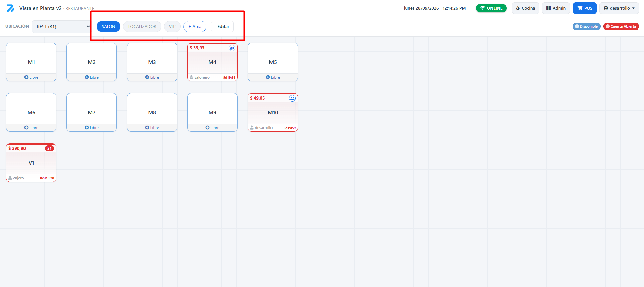The width and height of the screenshot is (644, 287).
Task: Click the Disponible legend badge
Action: pyautogui.click(x=587, y=26)
